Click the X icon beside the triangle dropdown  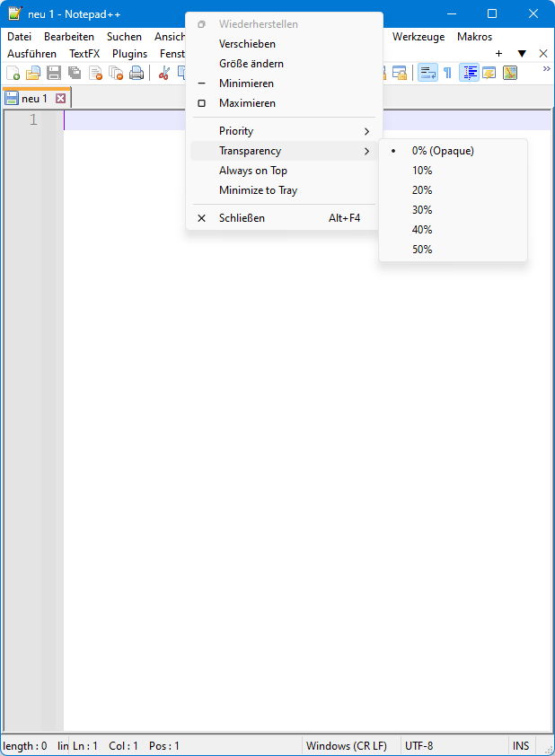click(543, 54)
